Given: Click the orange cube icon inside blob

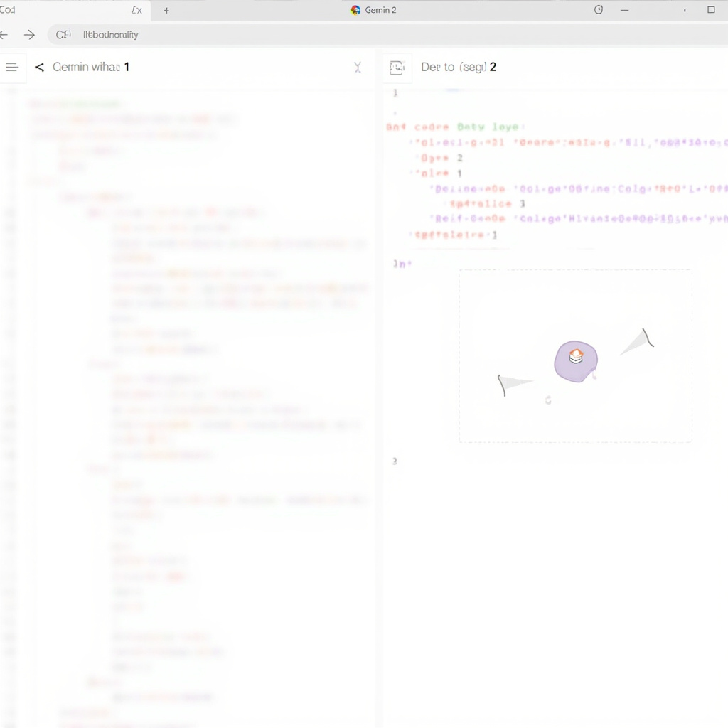Looking at the screenshot, I should click(x=576, y=356).
